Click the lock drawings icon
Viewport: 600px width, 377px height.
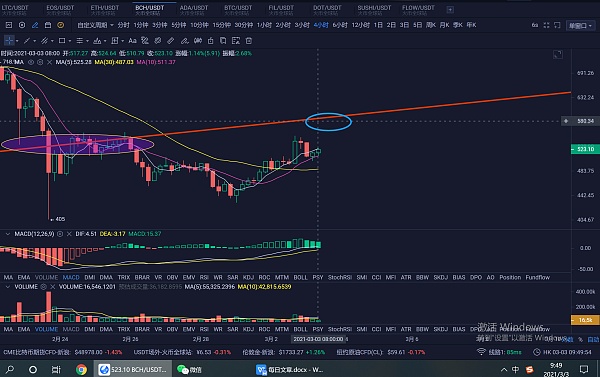point(210,41)
